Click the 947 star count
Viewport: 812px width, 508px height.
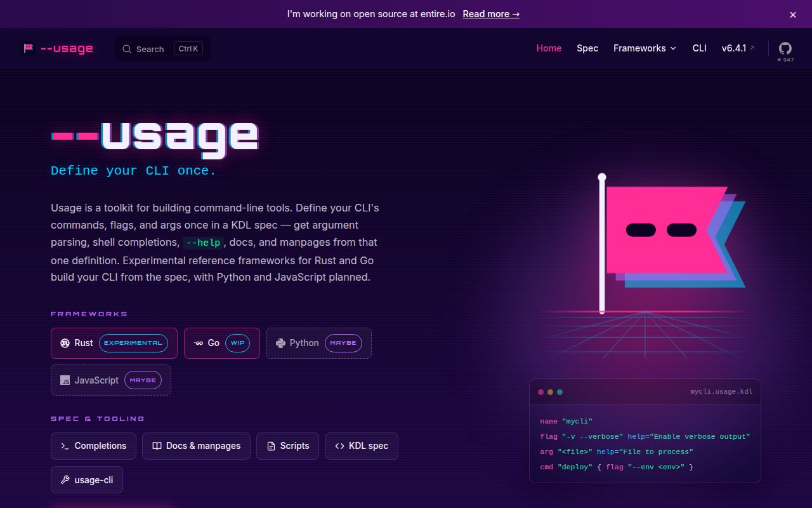[785, 60]
